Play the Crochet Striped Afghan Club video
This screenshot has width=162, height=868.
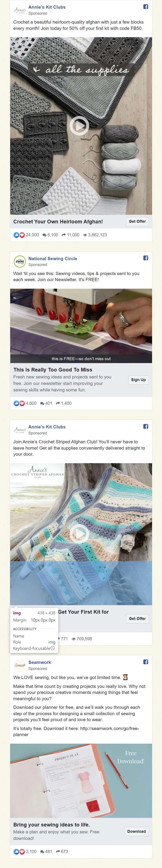click(79, 534)
